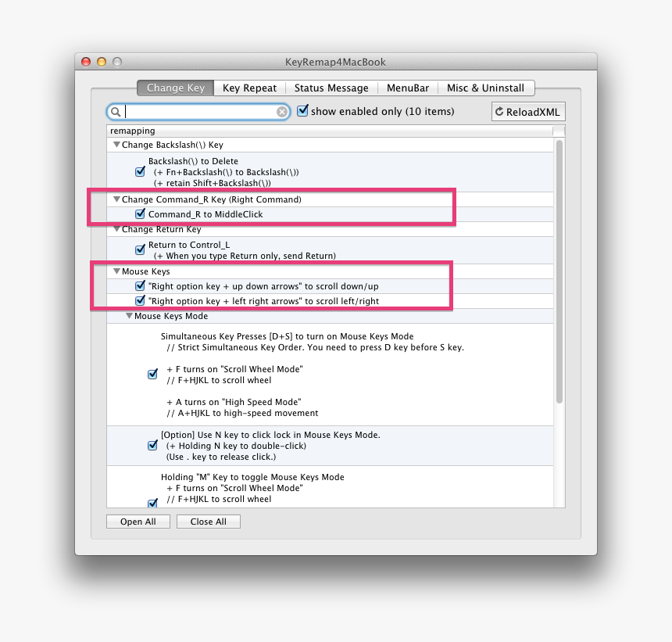Toggle 'show enabled only' checkbox
Viewport: 672px width, 642px height.
[302, 110]
